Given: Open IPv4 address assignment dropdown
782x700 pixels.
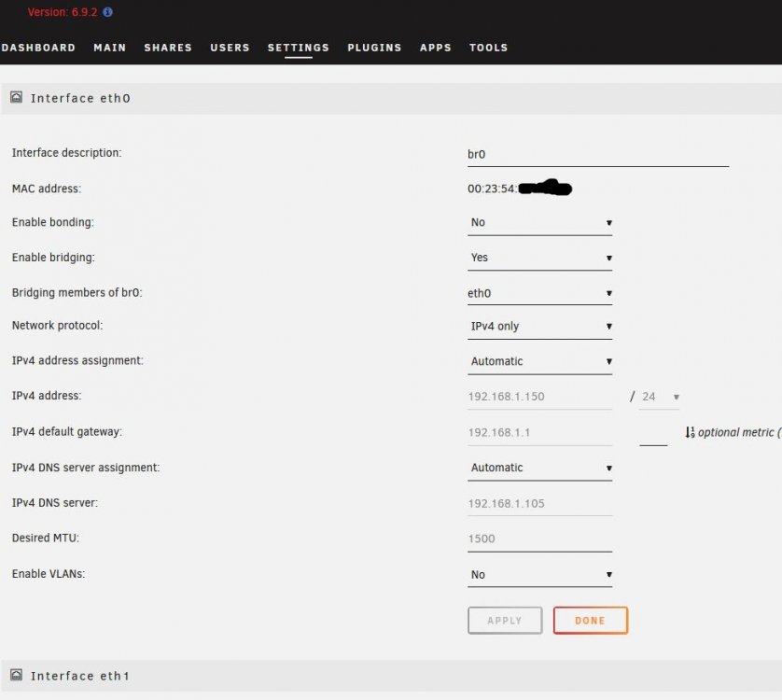Looking at the screenshot, I should tap(539, 361).
